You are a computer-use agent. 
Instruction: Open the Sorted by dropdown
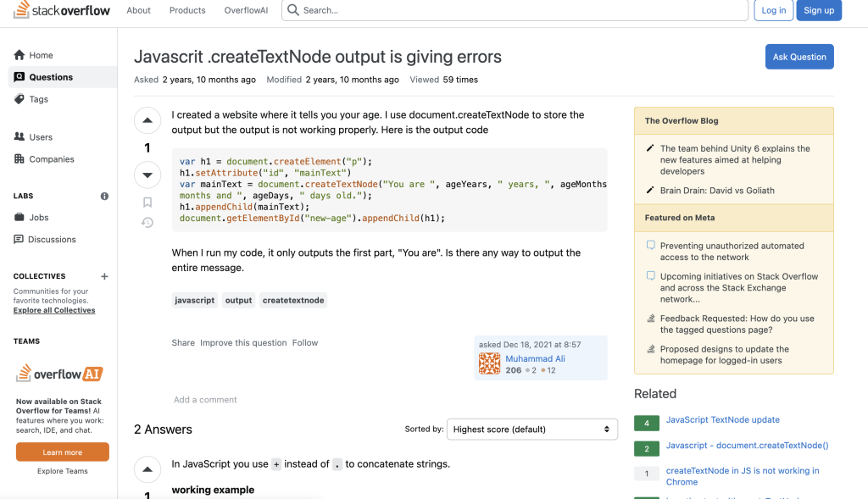[x=531, y=430]
